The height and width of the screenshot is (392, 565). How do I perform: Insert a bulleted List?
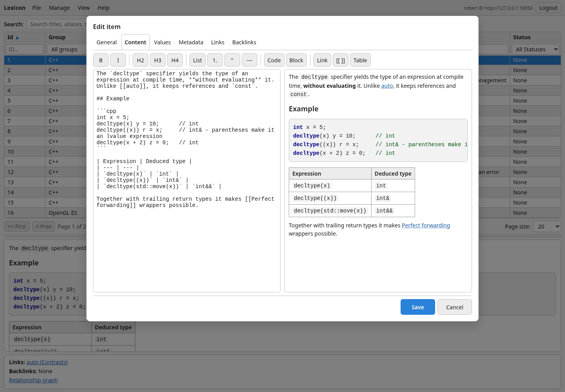[197, 60]
